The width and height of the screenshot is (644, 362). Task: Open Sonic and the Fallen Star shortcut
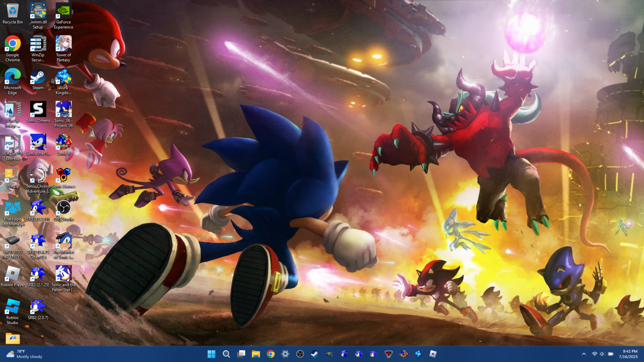64,279
